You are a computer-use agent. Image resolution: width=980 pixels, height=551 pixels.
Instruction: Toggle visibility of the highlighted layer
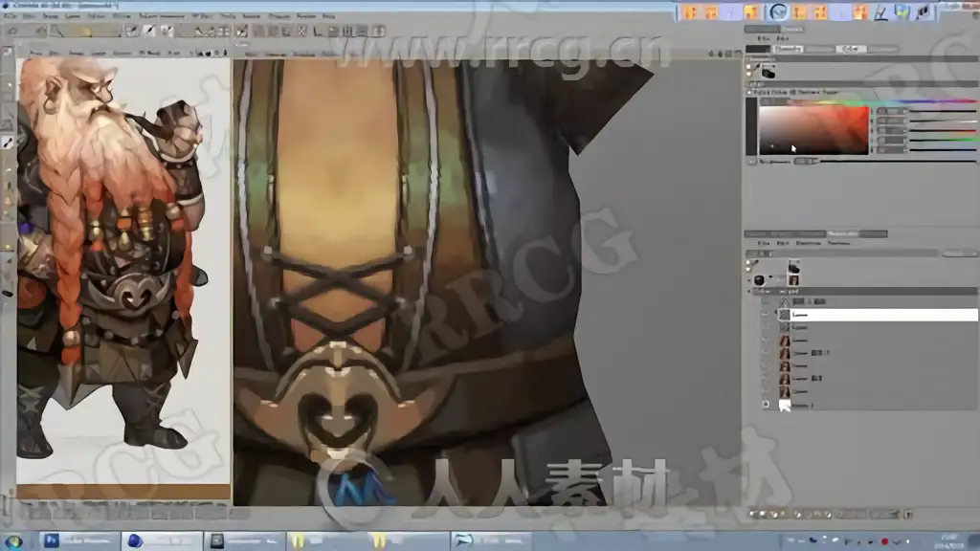[766, 315]
